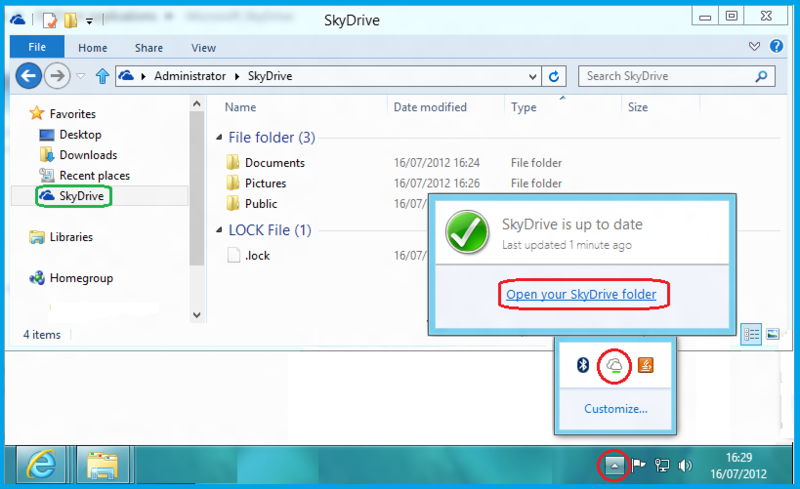This screenshot has height=489, width=800.
Task: Select Homegroup in navigation pane
Action: [81, 278]
